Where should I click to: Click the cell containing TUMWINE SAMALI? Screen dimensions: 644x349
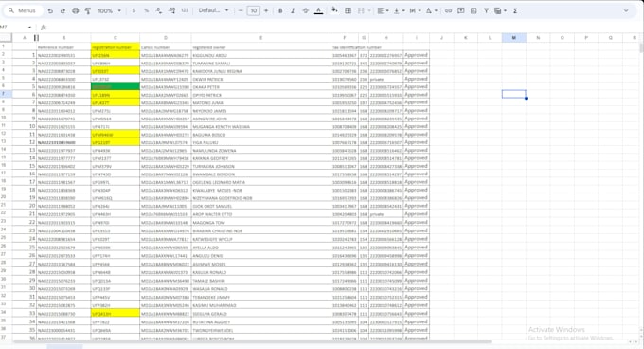pos(260,63)
